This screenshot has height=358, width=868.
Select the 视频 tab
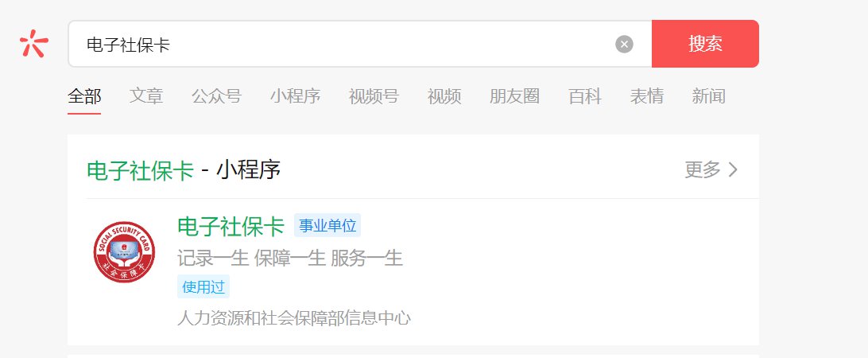coord(444,96)
